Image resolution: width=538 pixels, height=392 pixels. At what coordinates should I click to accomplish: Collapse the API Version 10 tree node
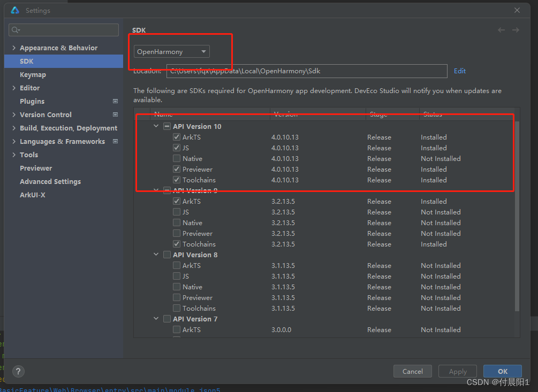pyautogui.click(x=156, y=126)
